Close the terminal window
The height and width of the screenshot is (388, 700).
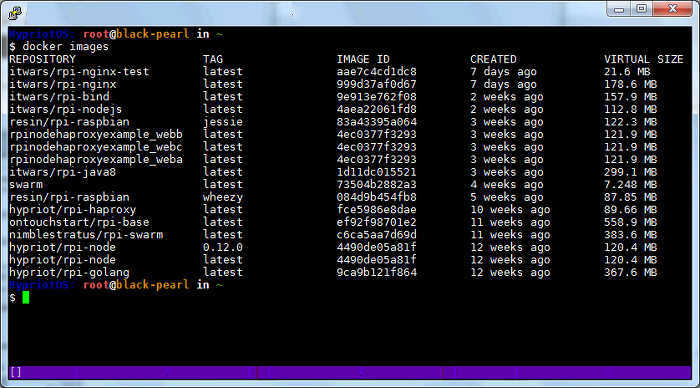pyautogui.click(x=672, y=9)
